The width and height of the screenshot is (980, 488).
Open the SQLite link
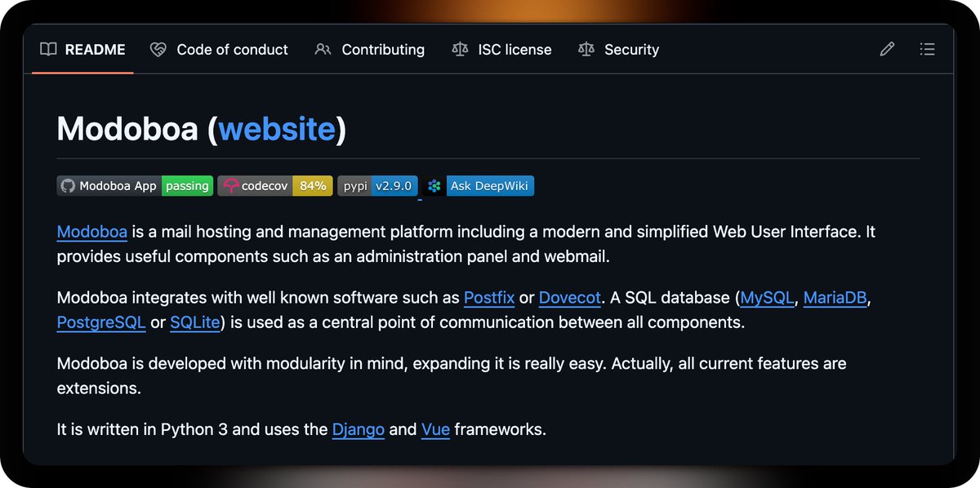pyautogui.click(x=195, y=322)
